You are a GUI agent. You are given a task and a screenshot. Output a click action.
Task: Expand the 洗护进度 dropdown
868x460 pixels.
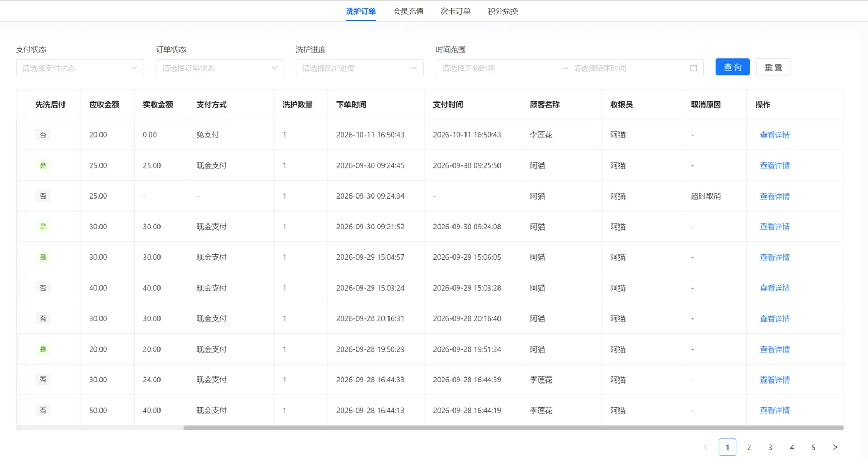coord(360,68)
